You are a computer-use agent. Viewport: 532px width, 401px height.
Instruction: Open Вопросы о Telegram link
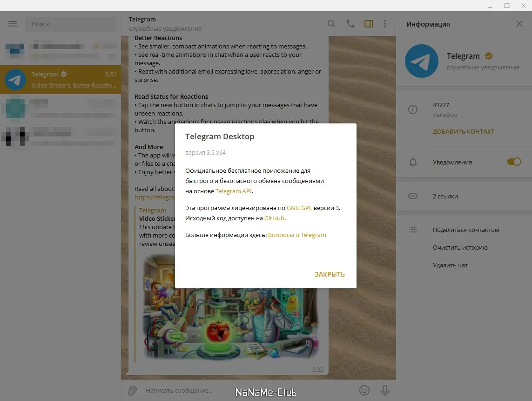[297, 235]
